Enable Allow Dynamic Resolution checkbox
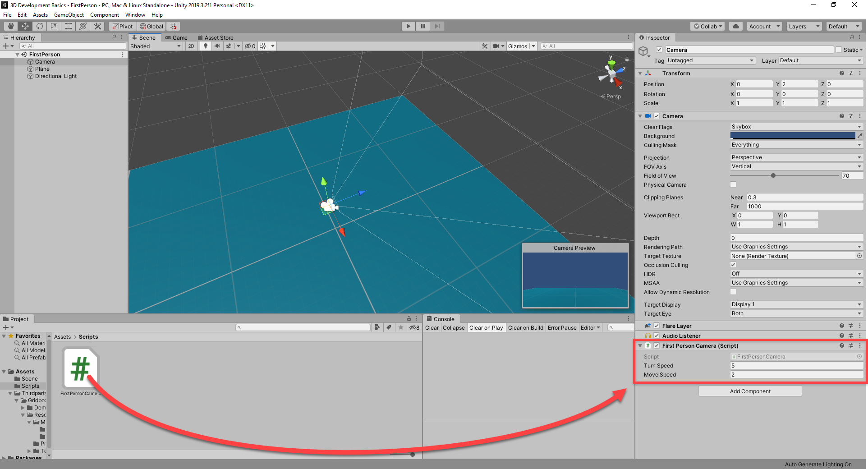The width and height of the screenshot is (868, 469). (733, 292)
